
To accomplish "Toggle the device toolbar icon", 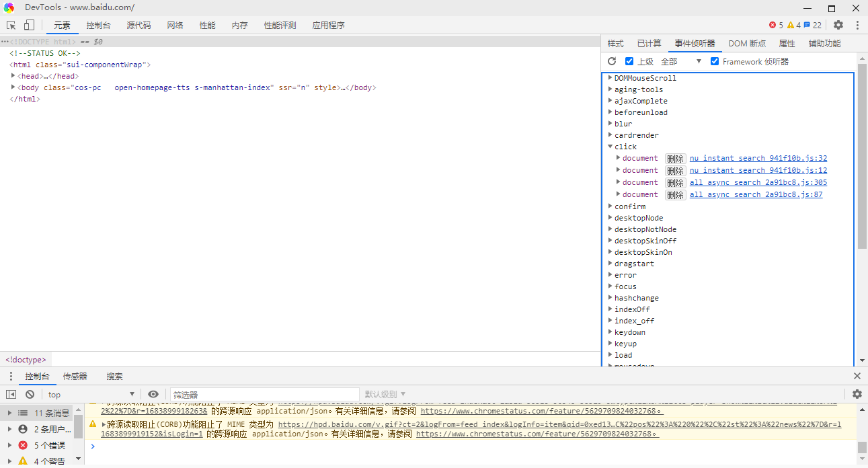I will pos(29,25).
